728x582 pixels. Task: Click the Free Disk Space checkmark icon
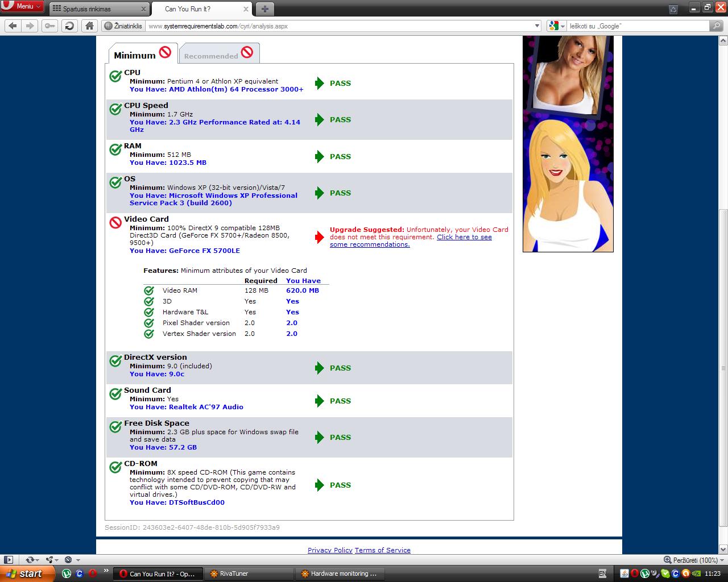coord(115,426)
